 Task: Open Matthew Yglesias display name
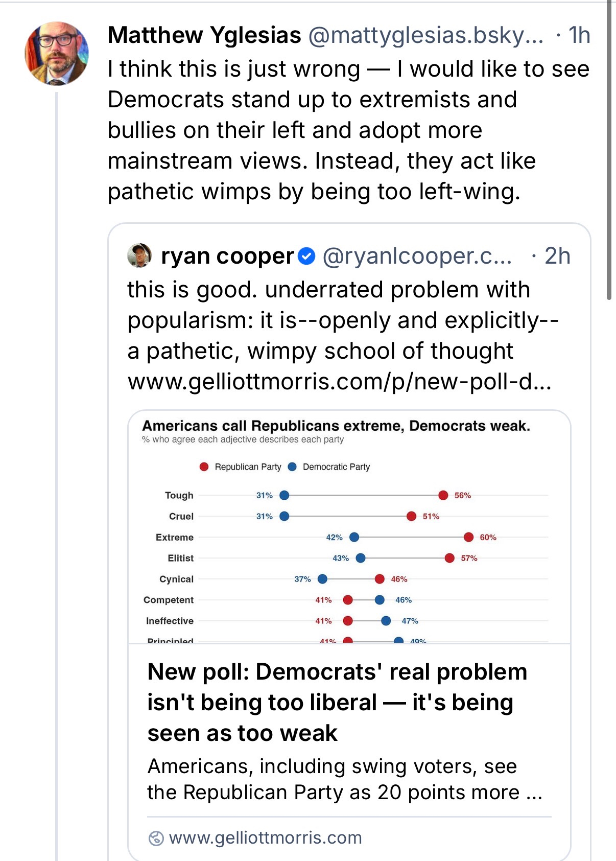pyautogui.click(x=204, y=35)
